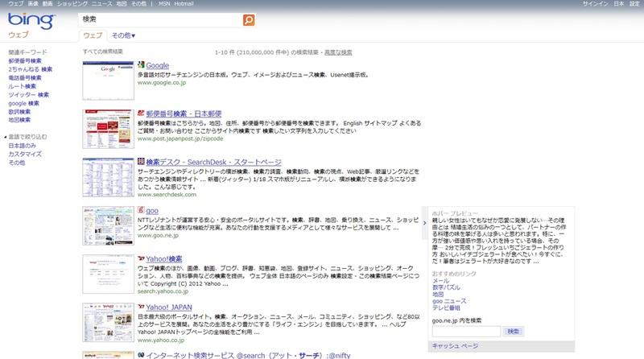
Task: Click the Yahoo!検索 page thumbnail preview
Action: pos(108,274)
